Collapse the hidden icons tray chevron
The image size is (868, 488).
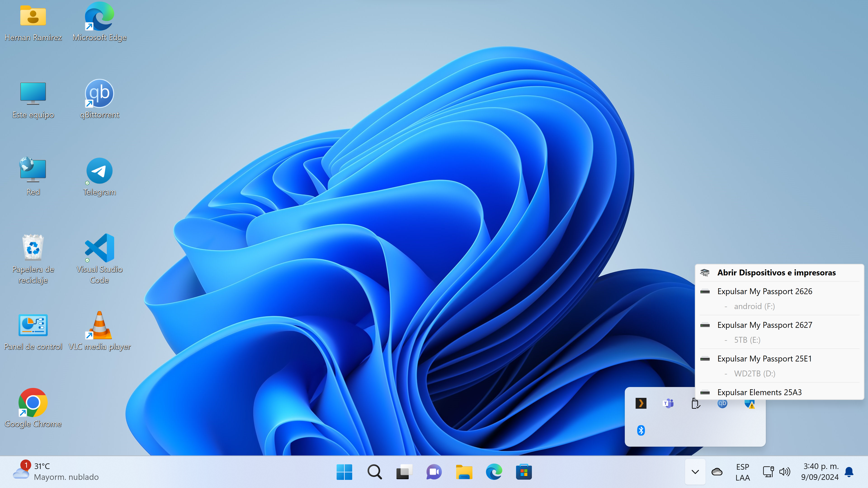coord(695,472)
